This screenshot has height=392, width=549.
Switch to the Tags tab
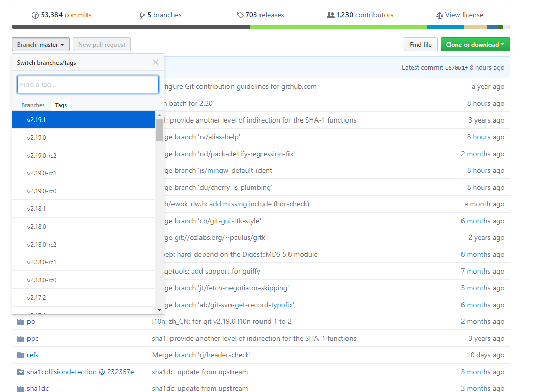[61, 105]
